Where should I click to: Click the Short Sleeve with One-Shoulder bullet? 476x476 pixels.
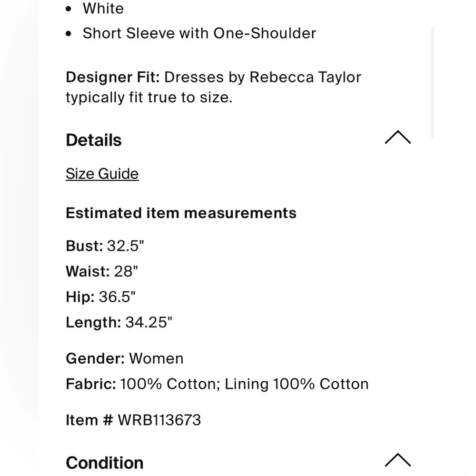(199, 33)
